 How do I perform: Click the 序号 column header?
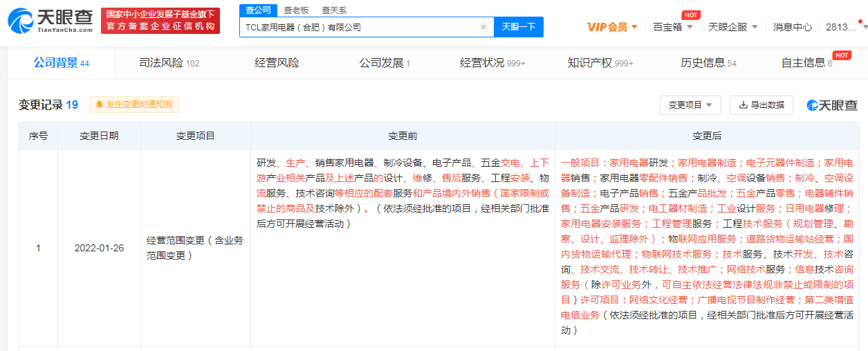(38, 136)
